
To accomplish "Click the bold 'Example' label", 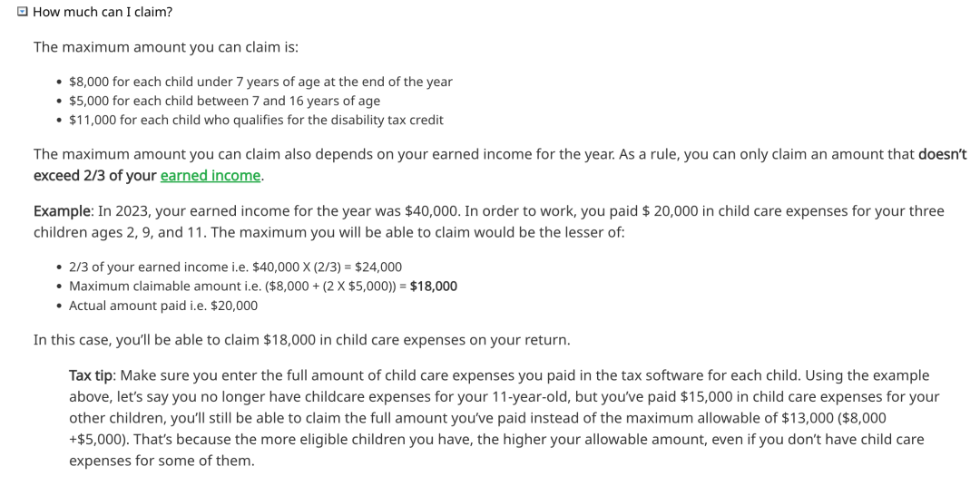I will (62, 211).
